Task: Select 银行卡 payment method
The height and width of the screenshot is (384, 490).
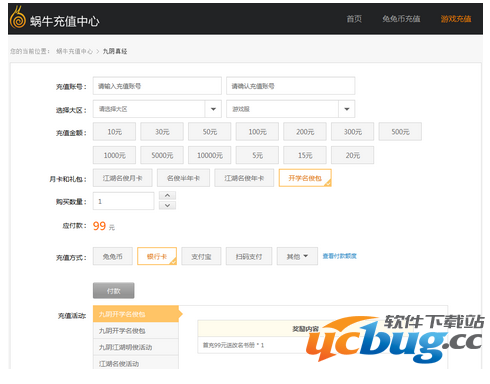Action: [157, 256]
